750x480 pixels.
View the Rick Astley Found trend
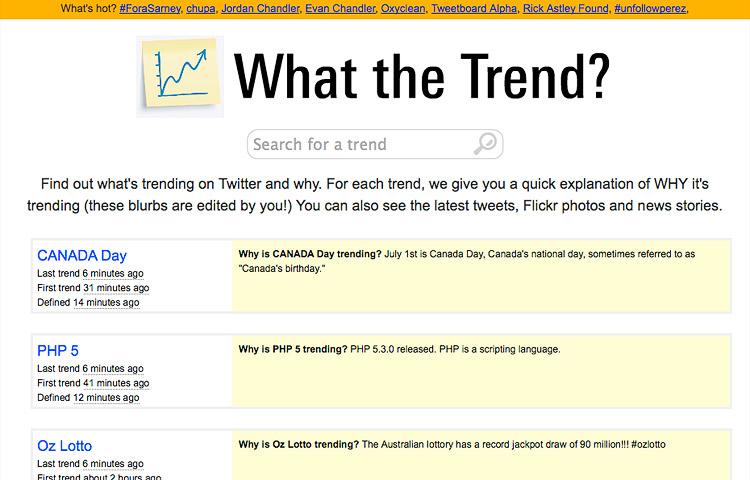565,9
